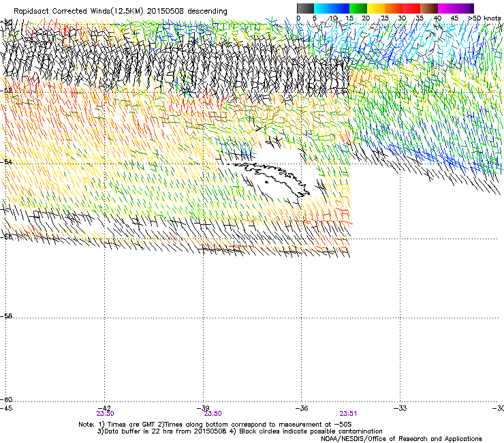The width and height of the screenshot is (504, 443).
Task: Click the legend label '40'
Action: 437,18
